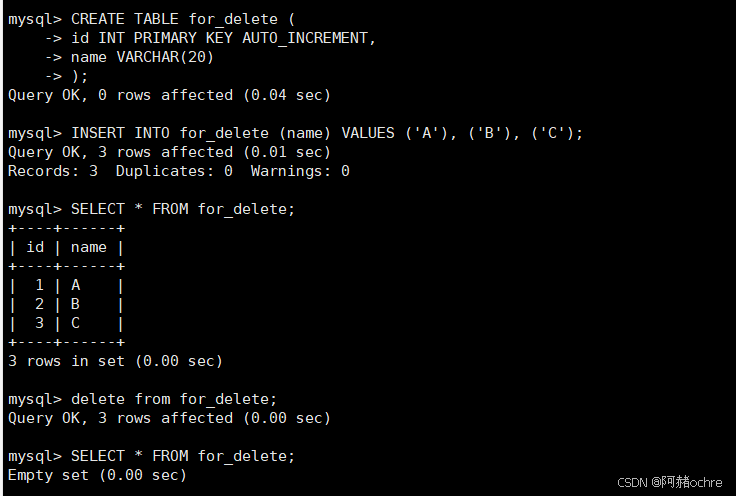Click the 'Query OK, 3 rows affected (0.01 sec)' line

click(x=168, y=152)
